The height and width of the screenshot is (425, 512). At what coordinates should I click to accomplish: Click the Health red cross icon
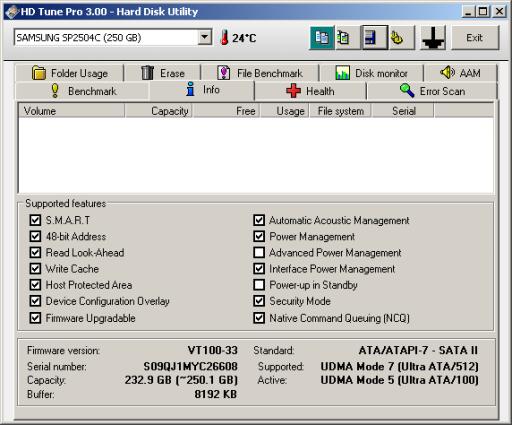(293, 91)
